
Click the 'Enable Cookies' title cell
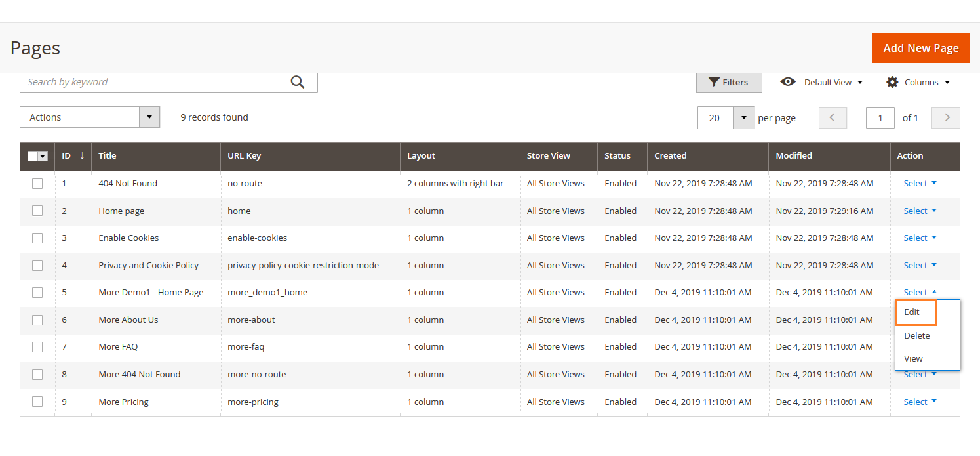pos(128,238)
